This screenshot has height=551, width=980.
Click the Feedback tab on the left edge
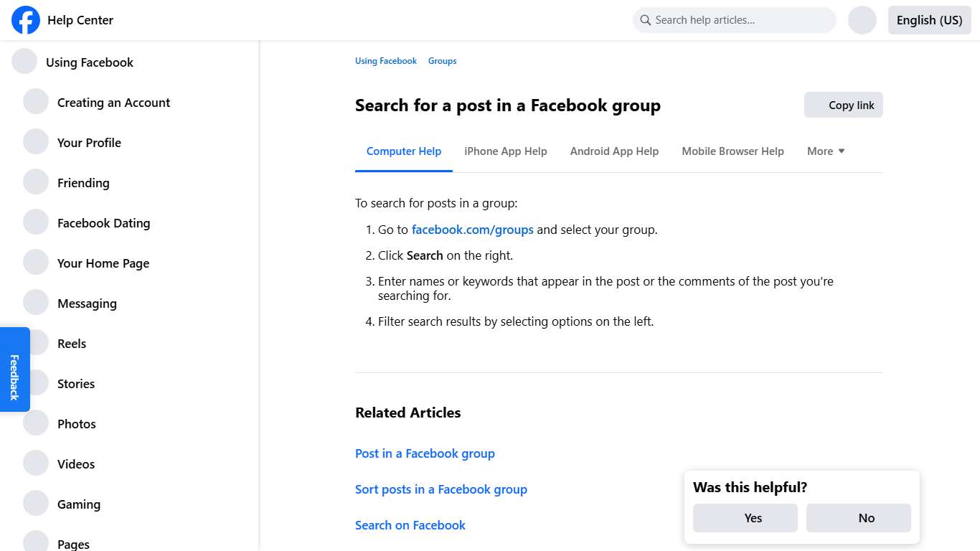point(14,370)
